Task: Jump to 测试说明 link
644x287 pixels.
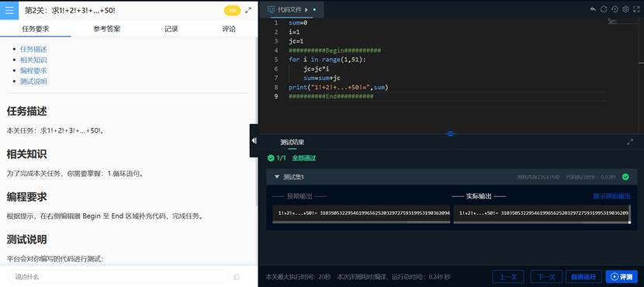Action: [33, 81]
